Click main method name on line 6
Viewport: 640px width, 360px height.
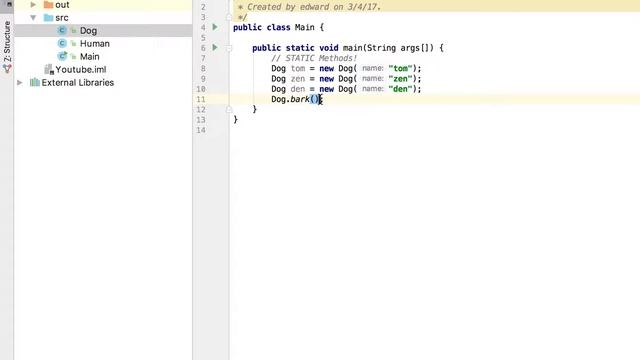352,48
